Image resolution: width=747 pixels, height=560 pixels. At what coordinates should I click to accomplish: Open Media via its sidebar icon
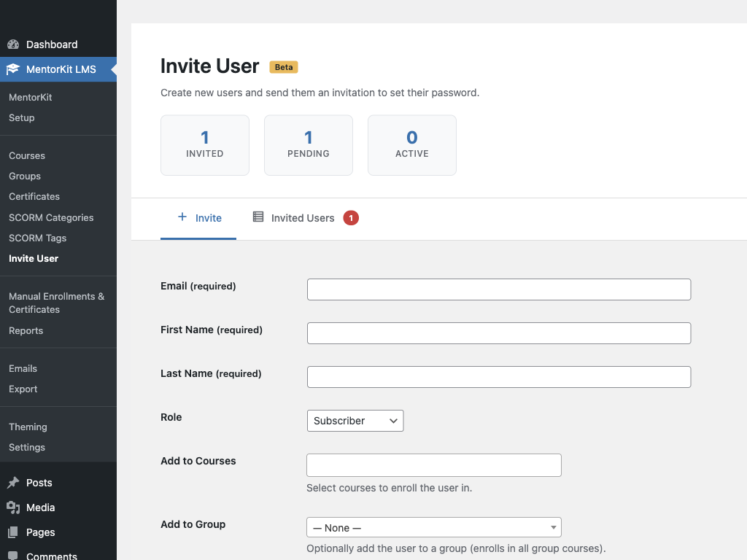(13, 507)
